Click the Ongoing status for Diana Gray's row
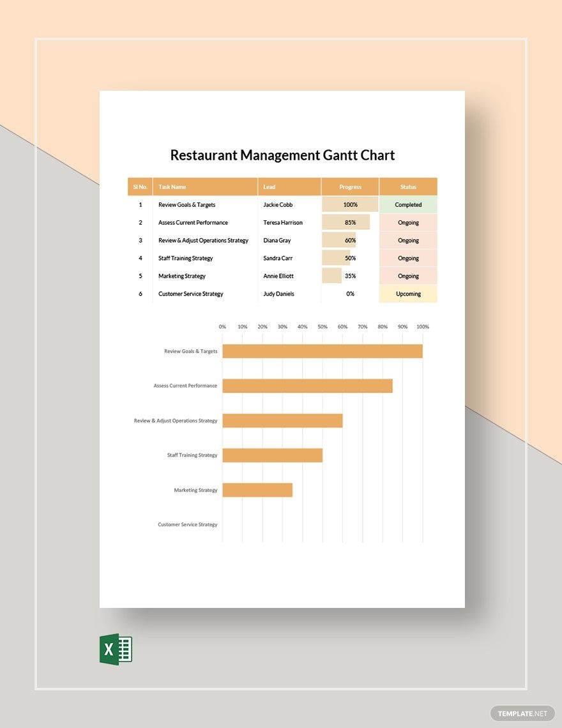Viewport: 562px width, 728px height. (408, 240)
